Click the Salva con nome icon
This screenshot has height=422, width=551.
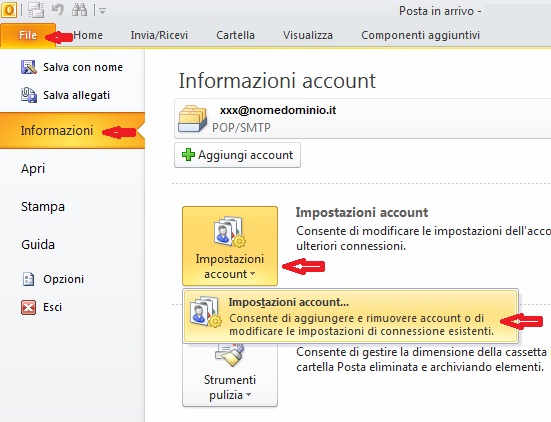(x=29, y=67)
